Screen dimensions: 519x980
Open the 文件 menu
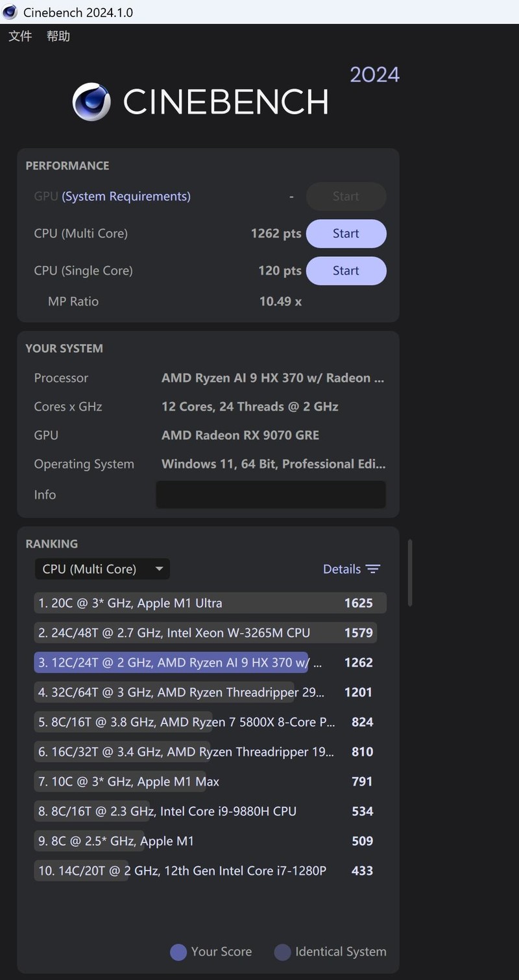pos(20,36)
